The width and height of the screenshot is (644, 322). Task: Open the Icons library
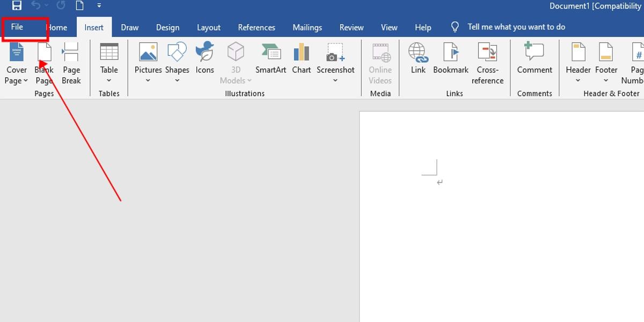pyautogui.click(x=204, y=59)
